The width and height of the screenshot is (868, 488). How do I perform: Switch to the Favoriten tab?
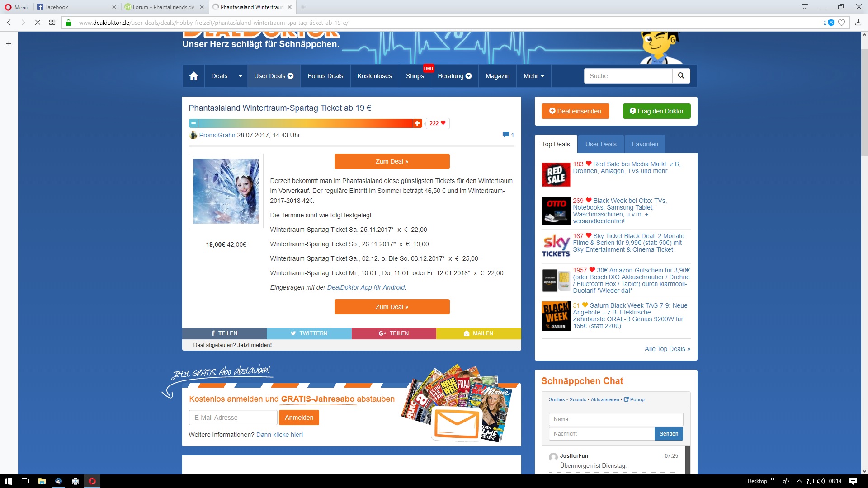coord(645,144)
